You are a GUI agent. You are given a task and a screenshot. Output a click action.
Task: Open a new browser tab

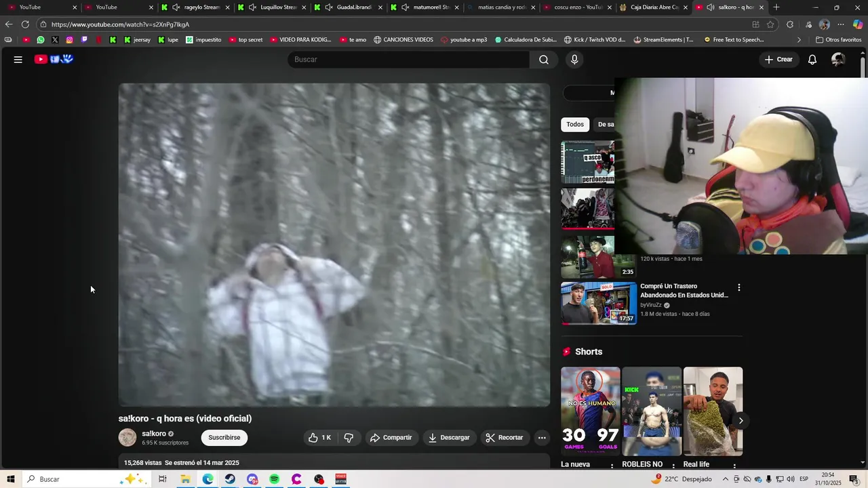point(776,7)
